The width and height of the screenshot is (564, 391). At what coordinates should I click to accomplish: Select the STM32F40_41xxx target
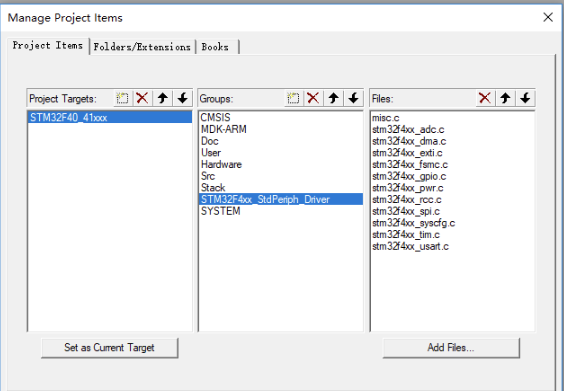point(110,117)
